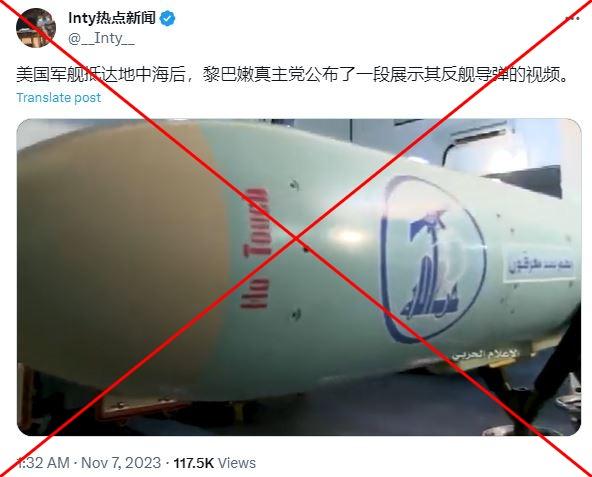
Task: Click the red 'No Touch' marking on missile
Action: point(256,249)
